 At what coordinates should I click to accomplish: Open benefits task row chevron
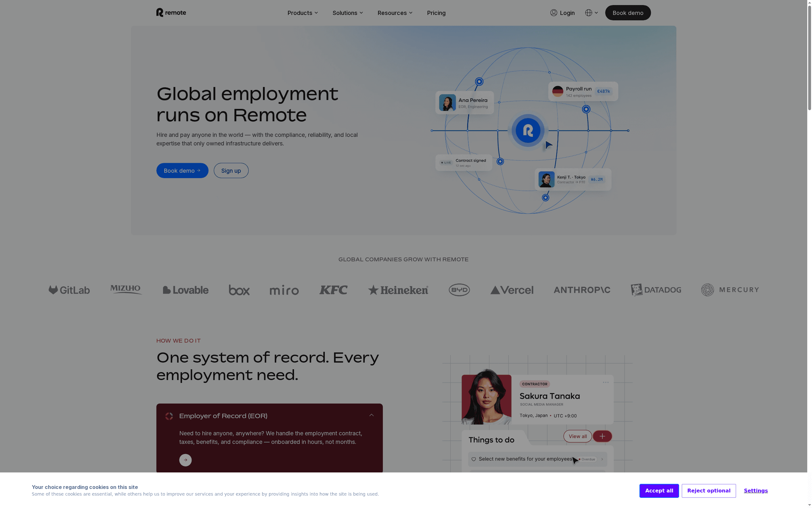pos(602,459)
